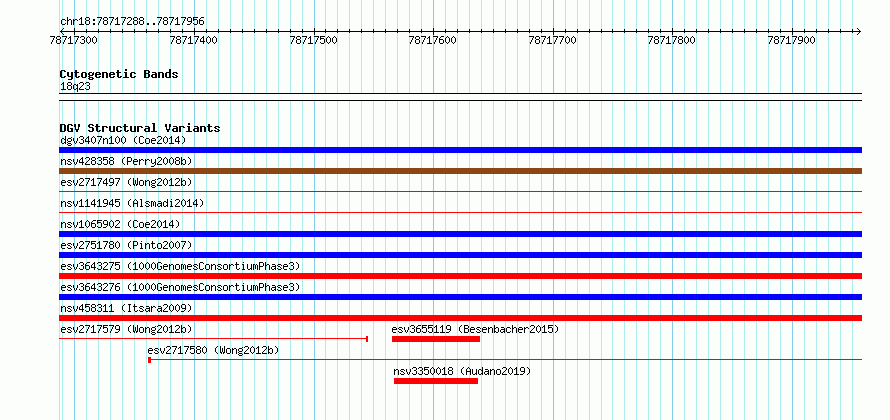Click the esv2751780 (Pinto2007) label
The width and height of the screenshot is (890, 420).
click(x=126, y=245)
